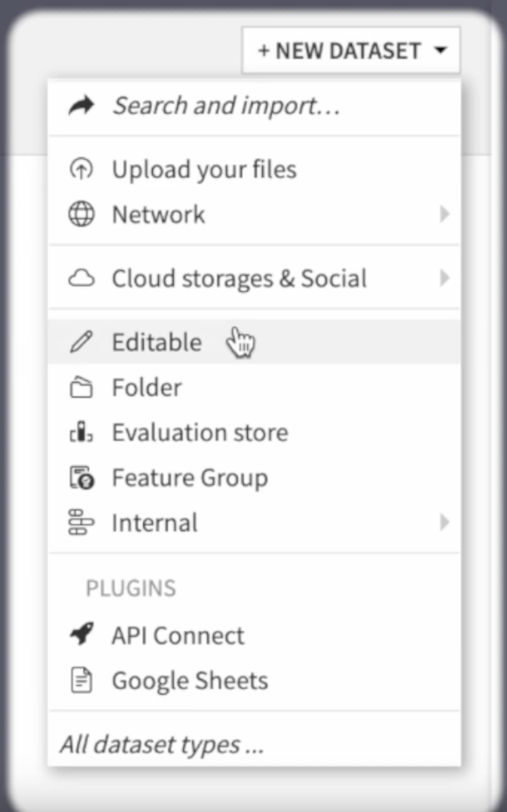
Task: Expand the Cloud storages & Social submenu
Action: click(445, 278)
